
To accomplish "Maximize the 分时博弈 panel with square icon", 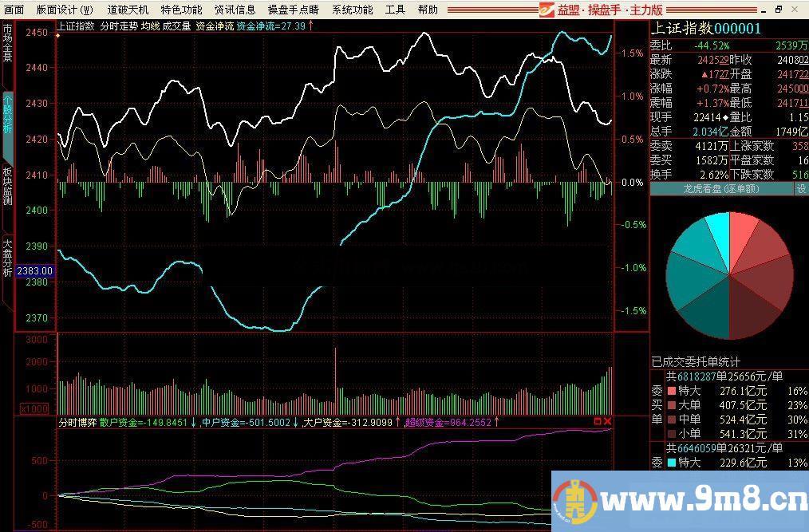I will click(x=598, y=421).
